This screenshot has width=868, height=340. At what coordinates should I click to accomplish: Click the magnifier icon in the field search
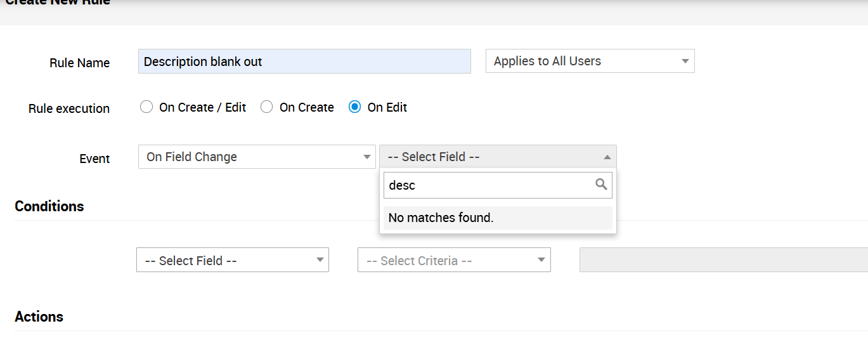[601, 185]
